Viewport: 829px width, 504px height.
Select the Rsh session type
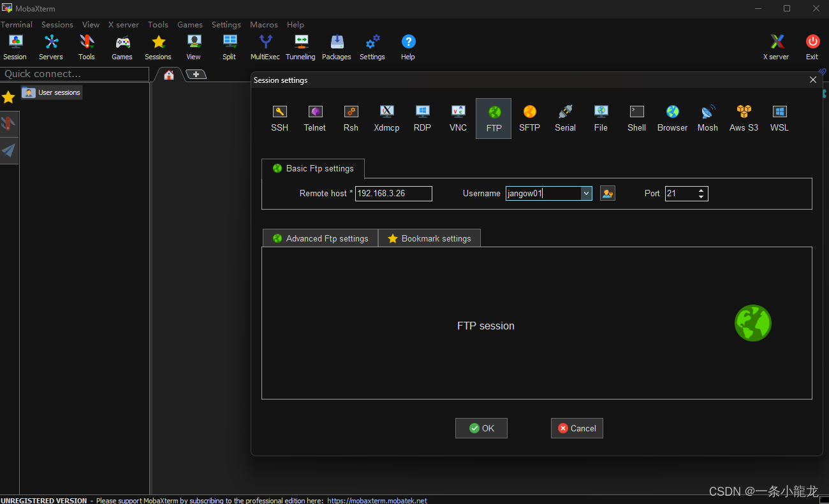point(351,119)
